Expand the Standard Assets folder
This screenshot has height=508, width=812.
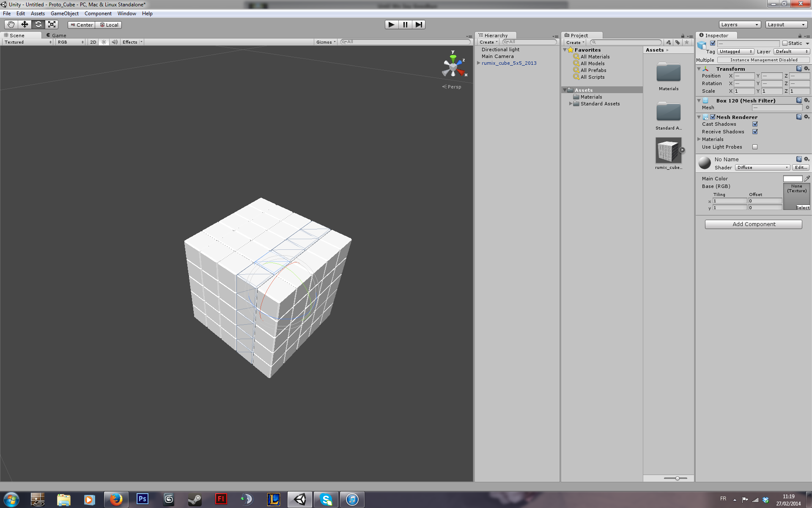pyautogui.click(x=571, y=104)
